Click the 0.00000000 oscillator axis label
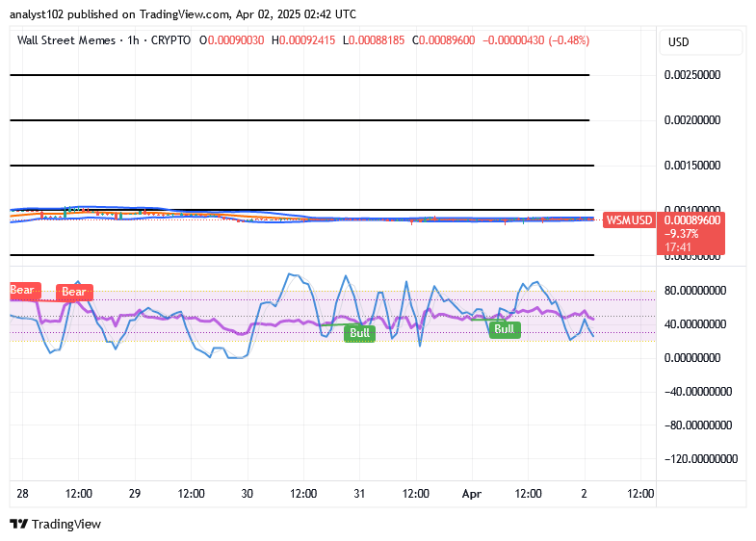This screenshot has height=541, width=756. [692, 358]
